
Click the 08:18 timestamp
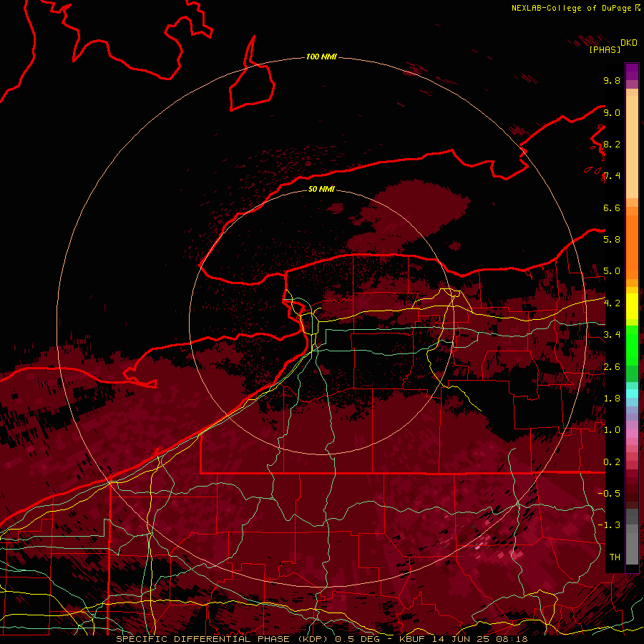coord(512,639)
